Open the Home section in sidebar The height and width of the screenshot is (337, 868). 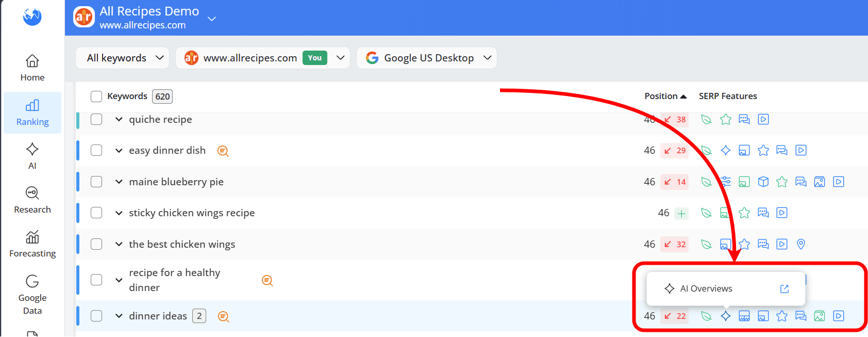pos(32,69)
